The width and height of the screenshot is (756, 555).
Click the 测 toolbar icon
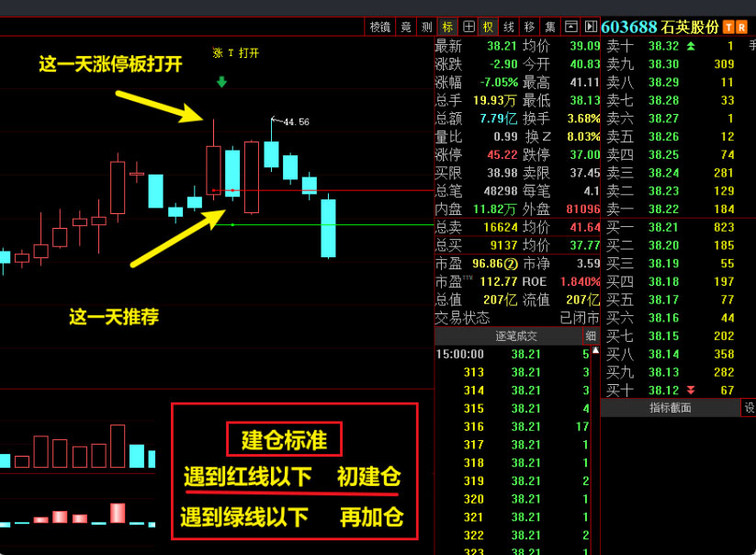click(x=427, y=27)
